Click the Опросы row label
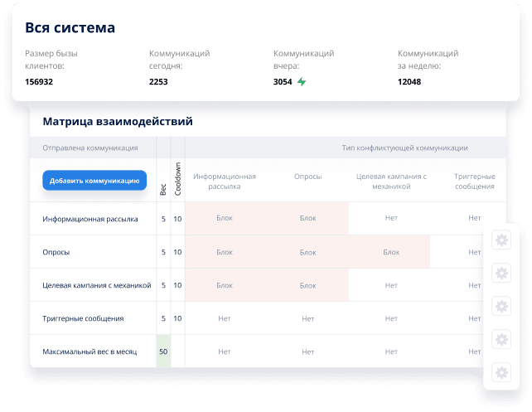The height and width of the screenshot is (412, 532). tap(56, 252)
